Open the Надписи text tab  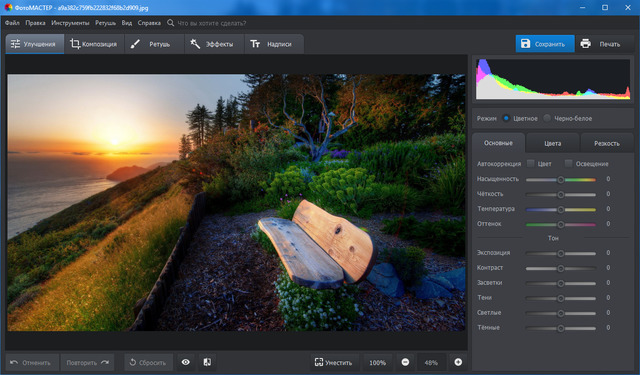(274, 44)
